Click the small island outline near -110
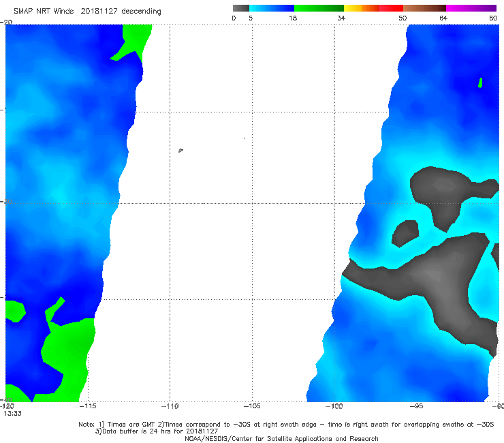Viewport: 504px width, 443px height. pyautogui.click(x=180, y=150)
